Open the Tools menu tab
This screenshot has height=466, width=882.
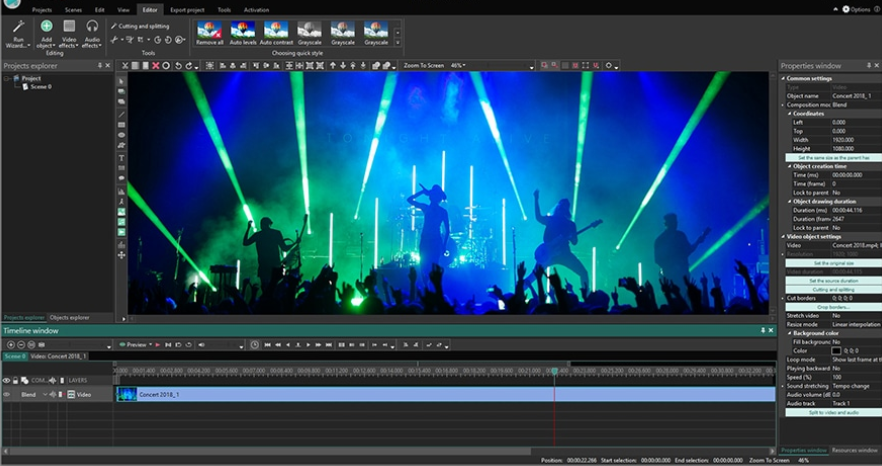tap(224, 10)
